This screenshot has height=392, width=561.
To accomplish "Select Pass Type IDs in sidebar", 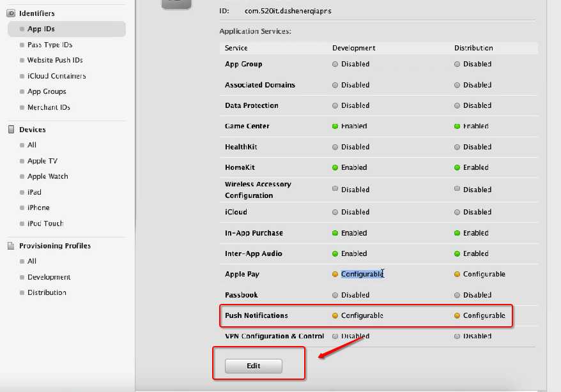I will [50, 45].
